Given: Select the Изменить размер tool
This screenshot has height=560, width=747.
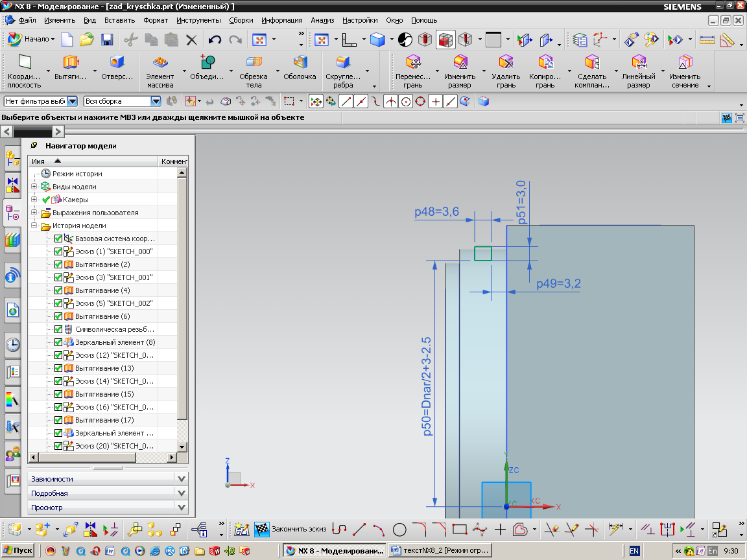Looking at the screenshot, I should (460, 71).
